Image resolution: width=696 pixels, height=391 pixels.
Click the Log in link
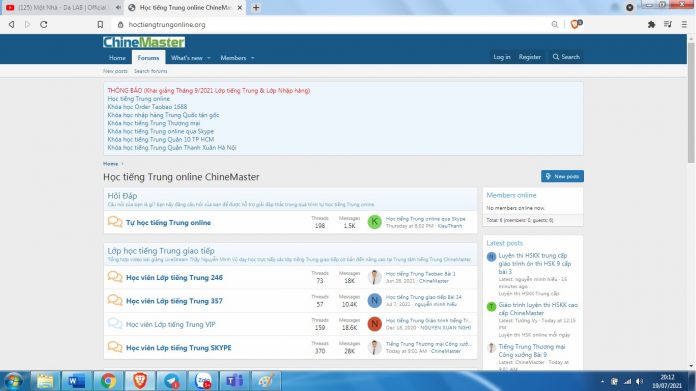(x=502, y=57)
